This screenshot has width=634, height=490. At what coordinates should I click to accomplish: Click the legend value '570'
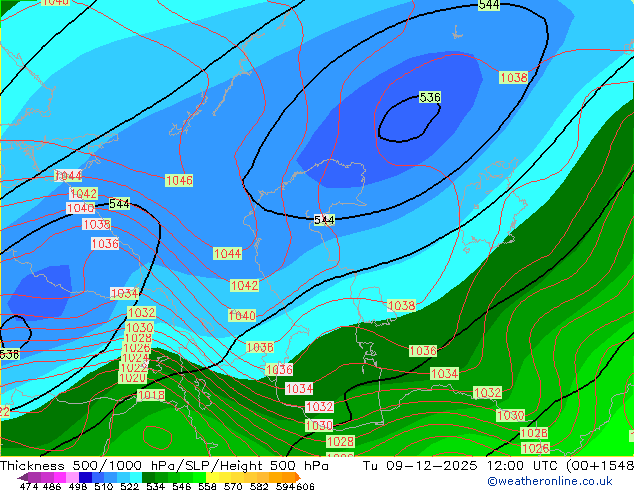pos(233,486)
